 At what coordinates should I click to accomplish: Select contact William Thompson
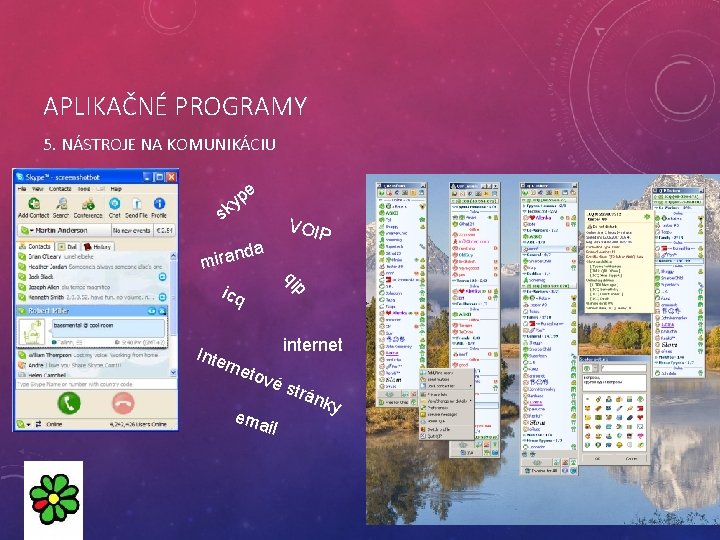(x=93, y=355)
